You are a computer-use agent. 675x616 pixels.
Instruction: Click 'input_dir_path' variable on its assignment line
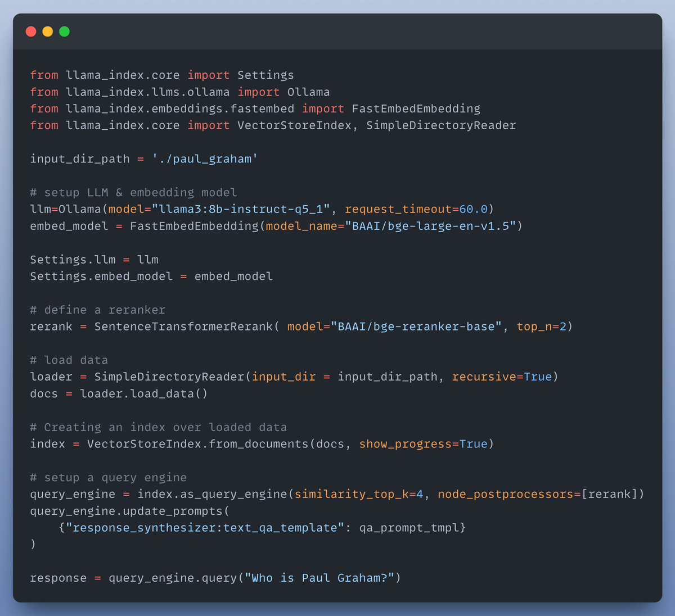80,159
